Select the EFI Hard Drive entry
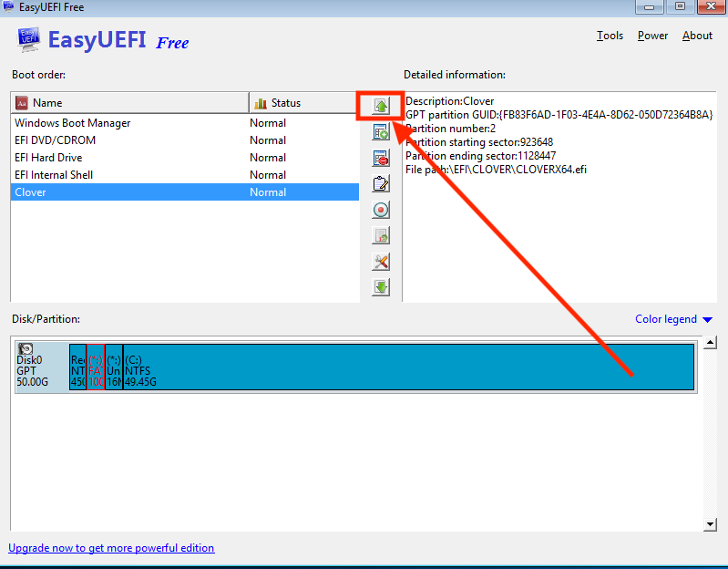This screenshot has width=728, height=569. (x=185, y=158)
